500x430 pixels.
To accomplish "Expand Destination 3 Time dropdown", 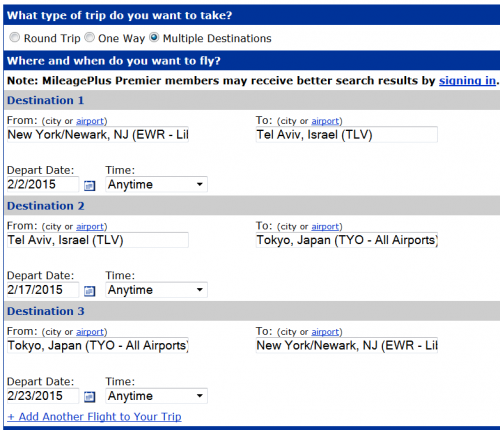I will (x=156, y=396).
